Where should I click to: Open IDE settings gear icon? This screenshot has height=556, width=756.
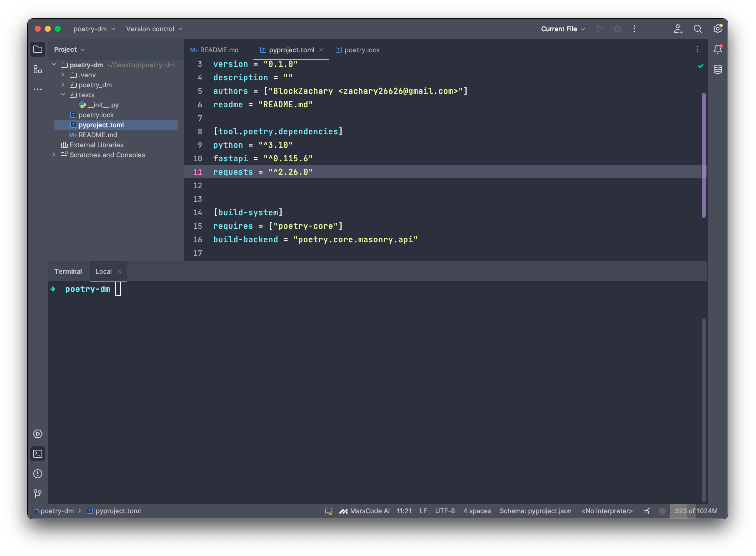(x=718, y=29)
